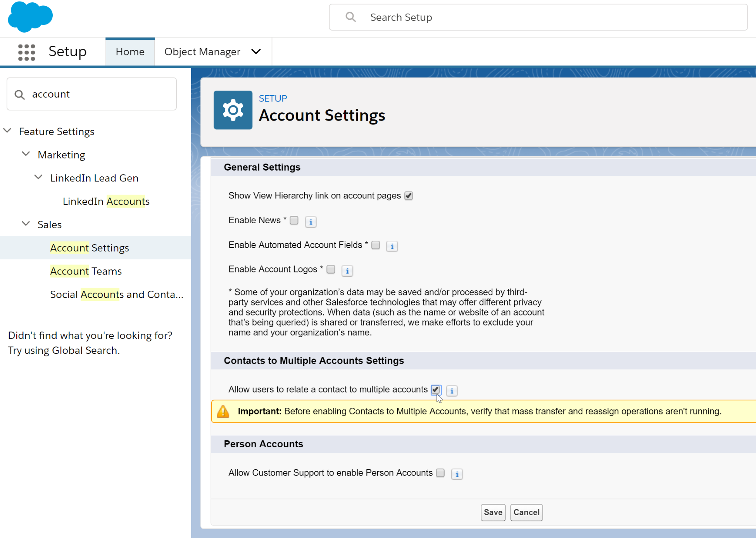This screenshot has width=756, height=538.
Task: Select Account Teams in the sidebar
Action: (85, 271)
